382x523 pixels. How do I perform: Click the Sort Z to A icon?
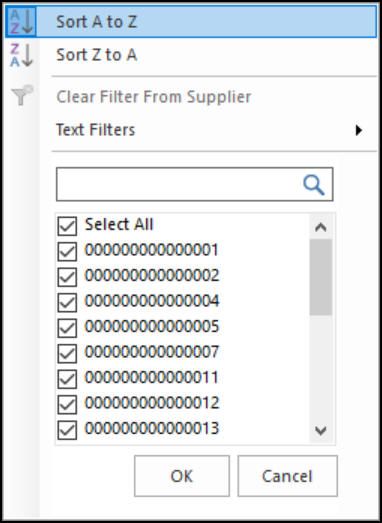pos(21,55)
